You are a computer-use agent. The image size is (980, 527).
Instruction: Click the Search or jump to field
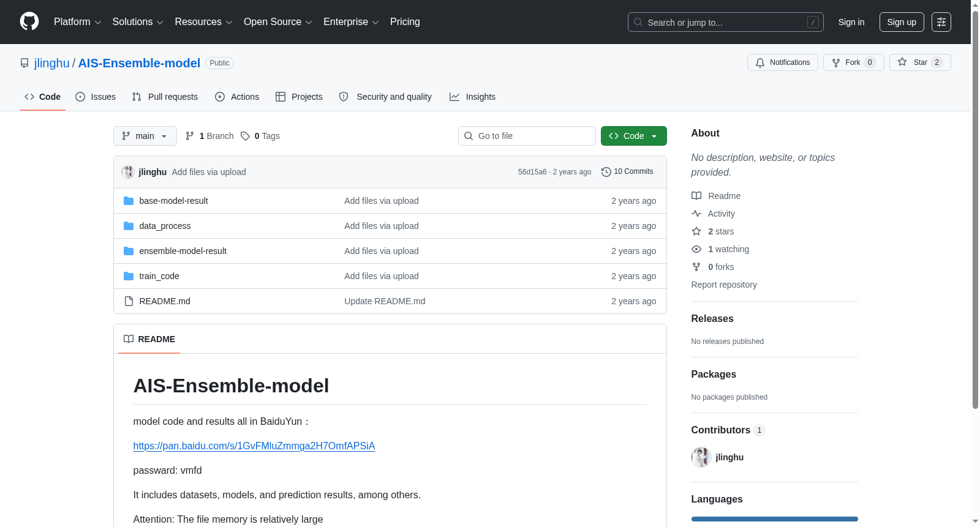click(726, 22)
